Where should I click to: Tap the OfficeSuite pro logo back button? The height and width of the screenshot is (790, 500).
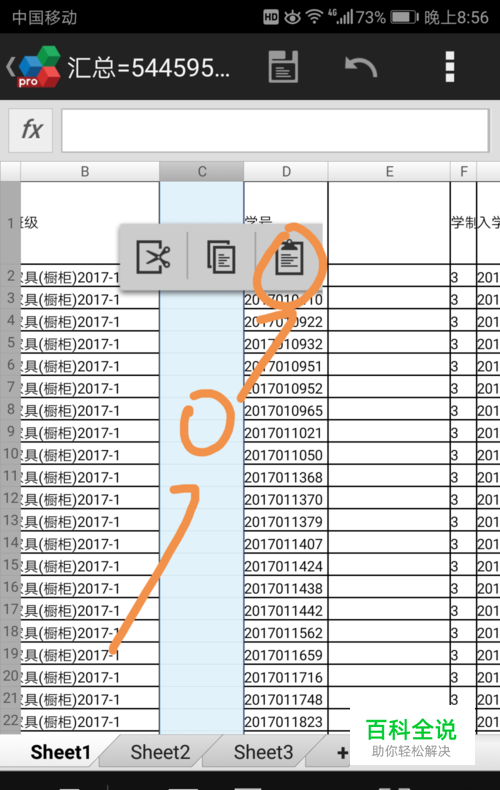(x=33, y=67)
